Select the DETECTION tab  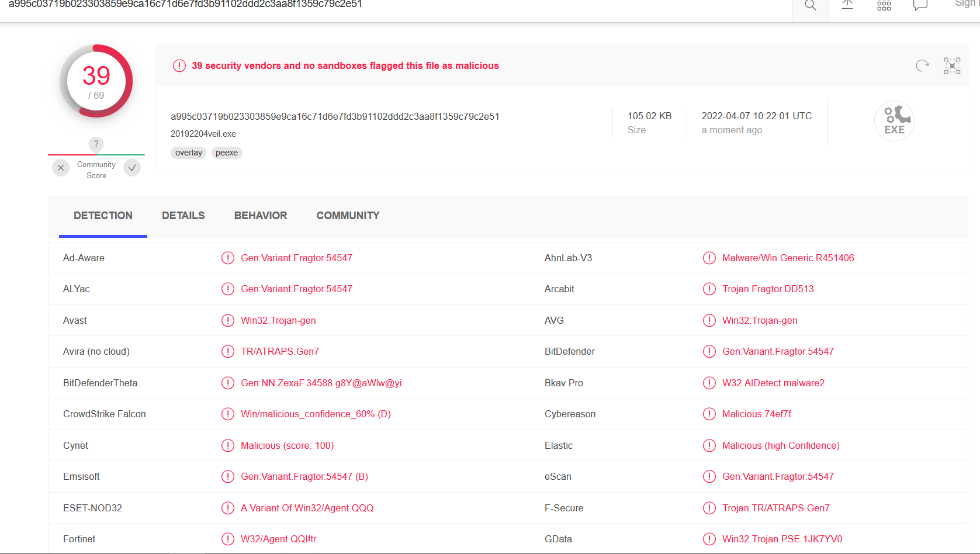(x=103, y=216)
